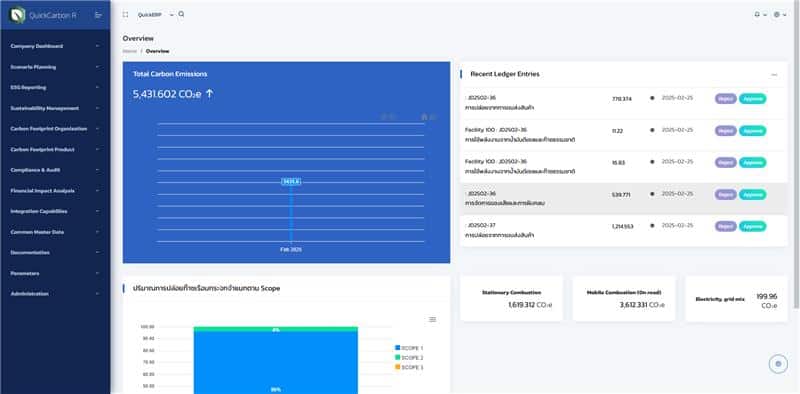Toggle SCOPE 1 legend entry
The height and width of the screenshot is (394, 800).
[409, 348]
